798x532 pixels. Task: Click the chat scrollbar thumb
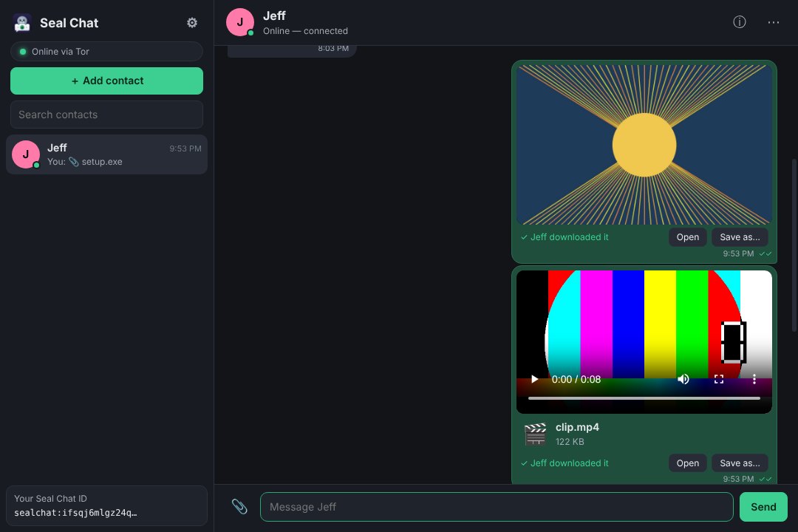[x=794, y=246]
